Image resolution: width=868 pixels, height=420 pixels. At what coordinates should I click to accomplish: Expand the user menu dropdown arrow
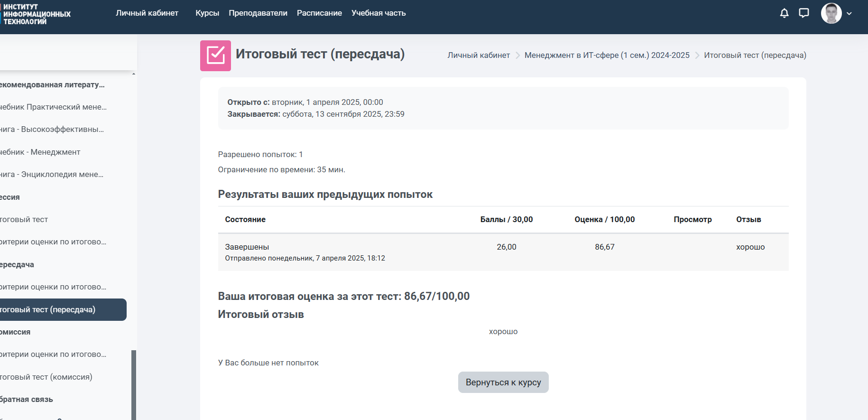(849, 14)
